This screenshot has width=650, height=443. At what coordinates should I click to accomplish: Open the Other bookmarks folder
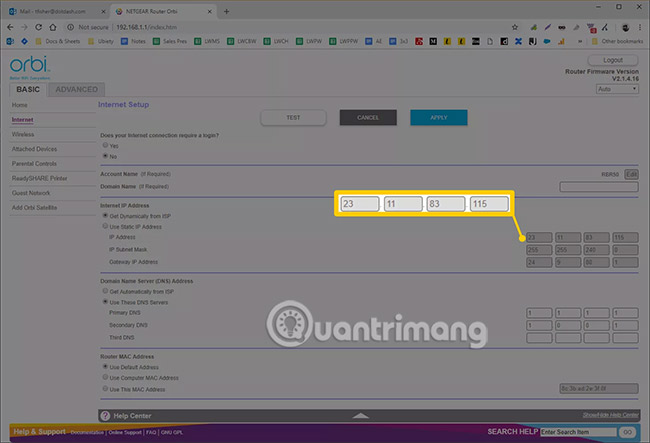(x=617, y=41)
